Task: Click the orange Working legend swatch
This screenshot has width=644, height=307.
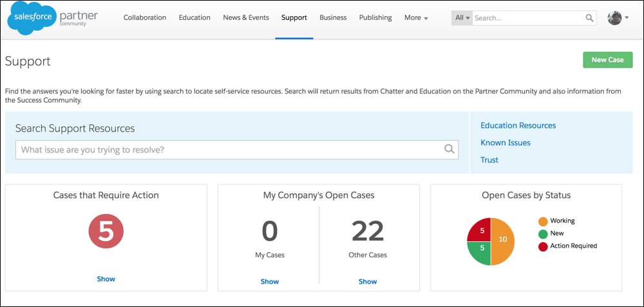Action: click(543, 221)
